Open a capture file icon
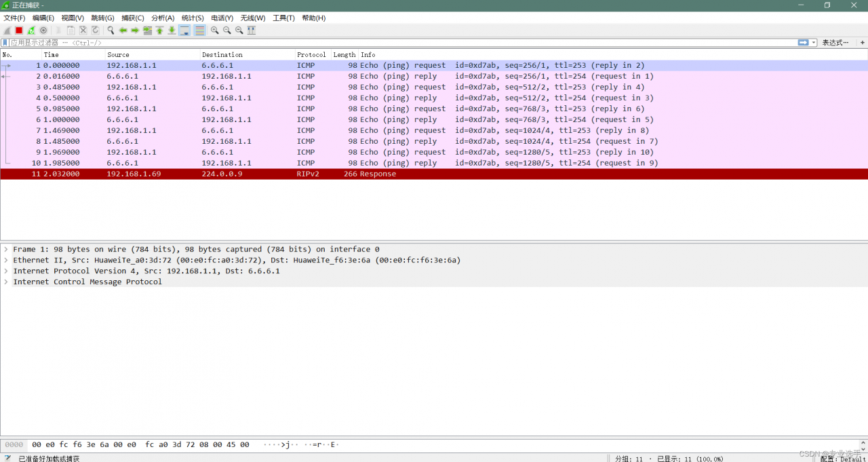The image size is (868, 462). point(58,31)
